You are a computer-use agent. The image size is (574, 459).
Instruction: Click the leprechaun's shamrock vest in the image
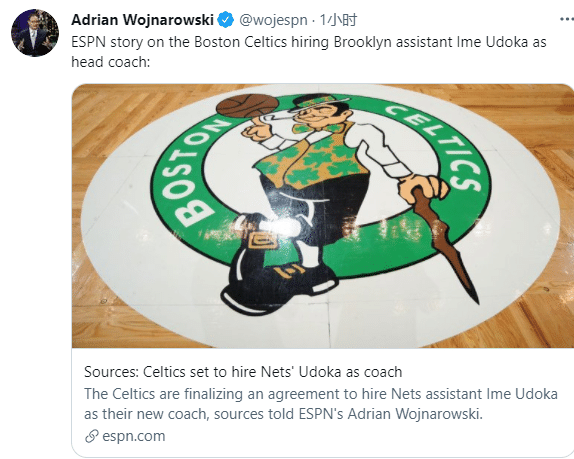[x=312, y=159]
